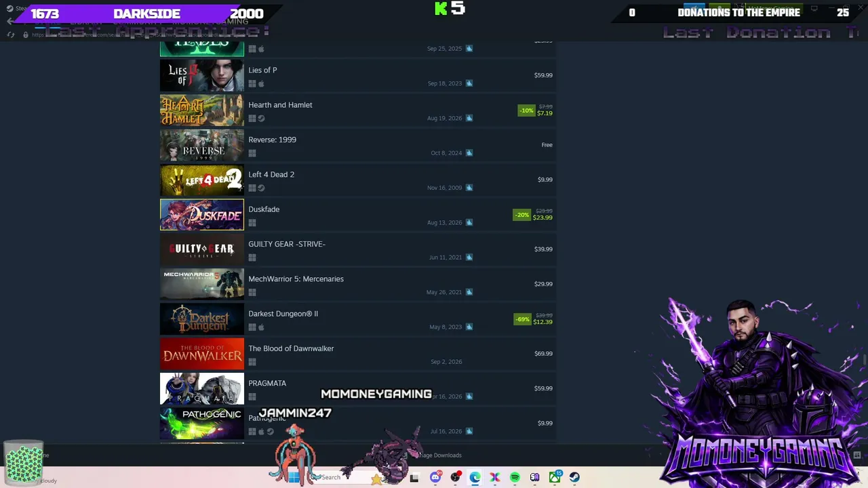
Task: Open Steam from the taskbar
Action: point(574,477)
